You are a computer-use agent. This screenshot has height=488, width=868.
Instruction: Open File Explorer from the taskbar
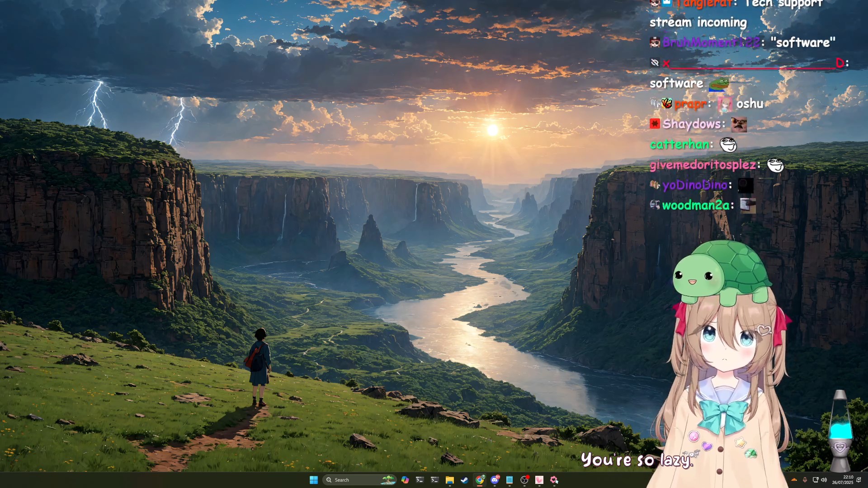(449, 480)
